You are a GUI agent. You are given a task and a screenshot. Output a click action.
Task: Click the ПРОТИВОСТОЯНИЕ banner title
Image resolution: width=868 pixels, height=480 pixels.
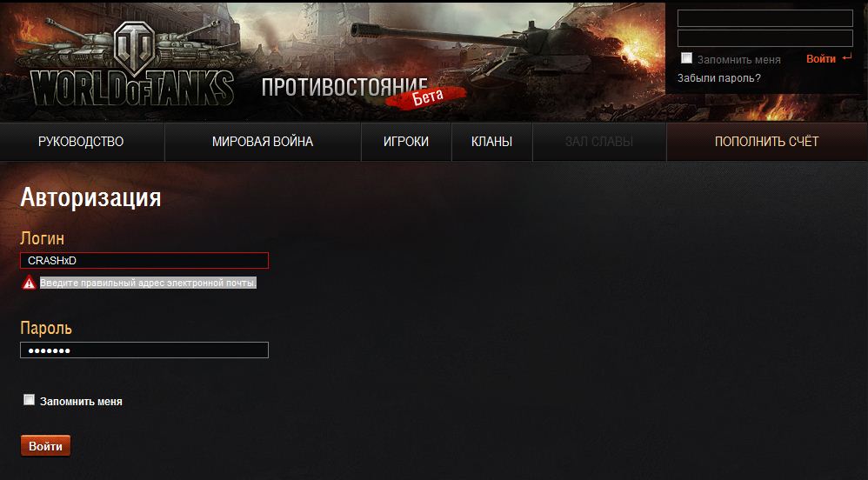click(345, 88)
